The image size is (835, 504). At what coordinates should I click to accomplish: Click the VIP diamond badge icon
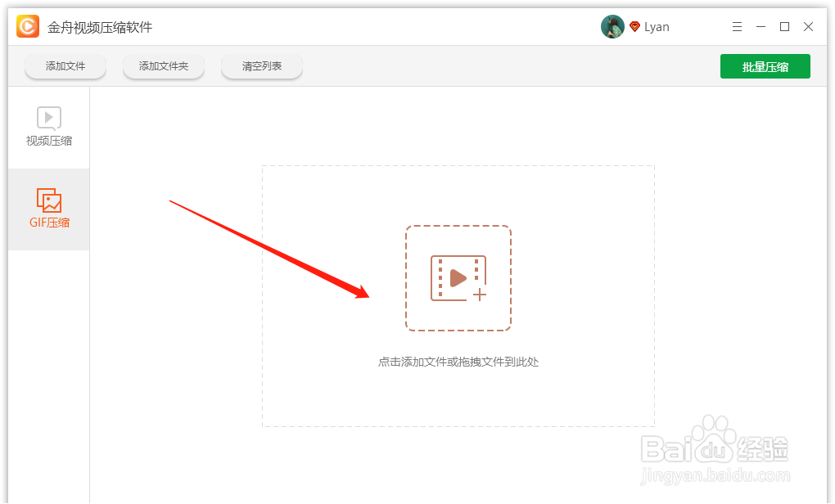[x=634, y=27]
